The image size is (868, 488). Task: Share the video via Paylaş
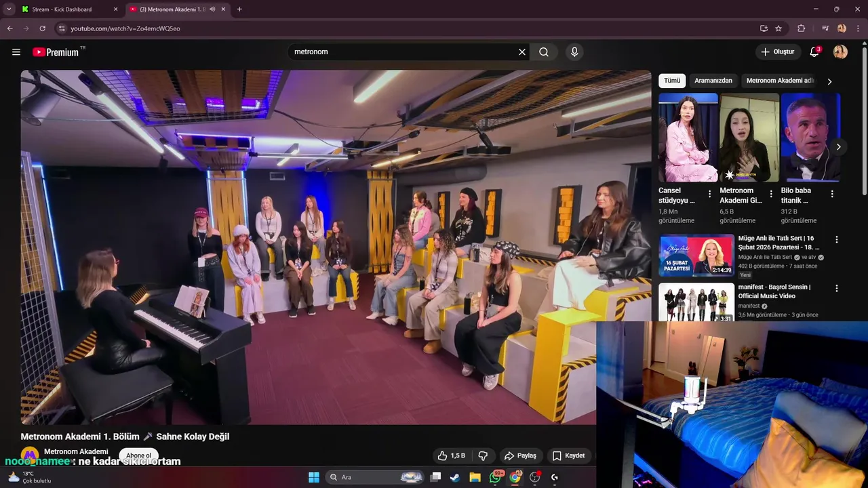[x=520, y=455]
